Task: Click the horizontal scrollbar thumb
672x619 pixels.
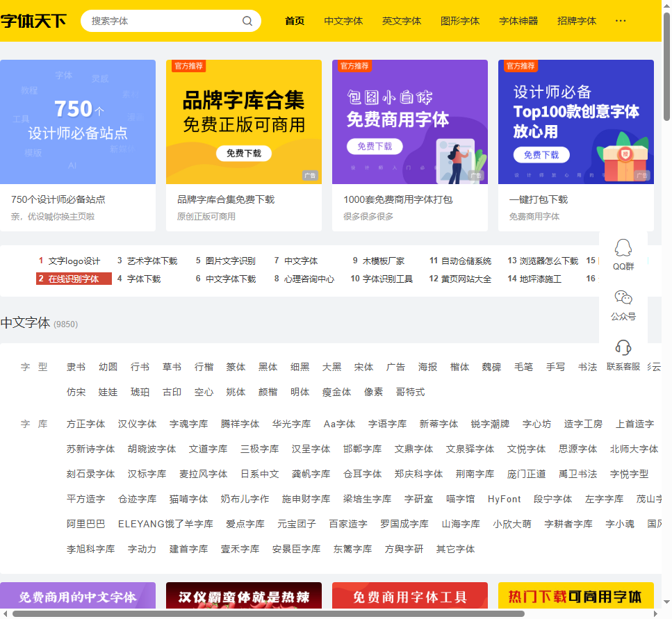Action: [x=268, y=614]
